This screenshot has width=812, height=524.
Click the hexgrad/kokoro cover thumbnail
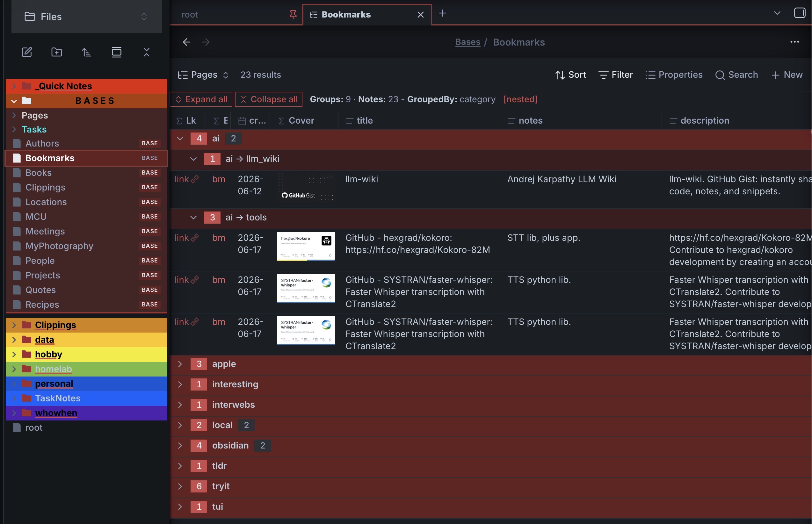(x=306, y=246)
